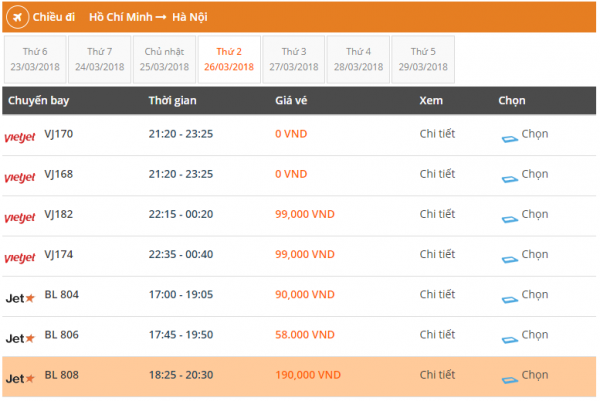Click flight number VJ170
The image size is (600, 401).
59,134
